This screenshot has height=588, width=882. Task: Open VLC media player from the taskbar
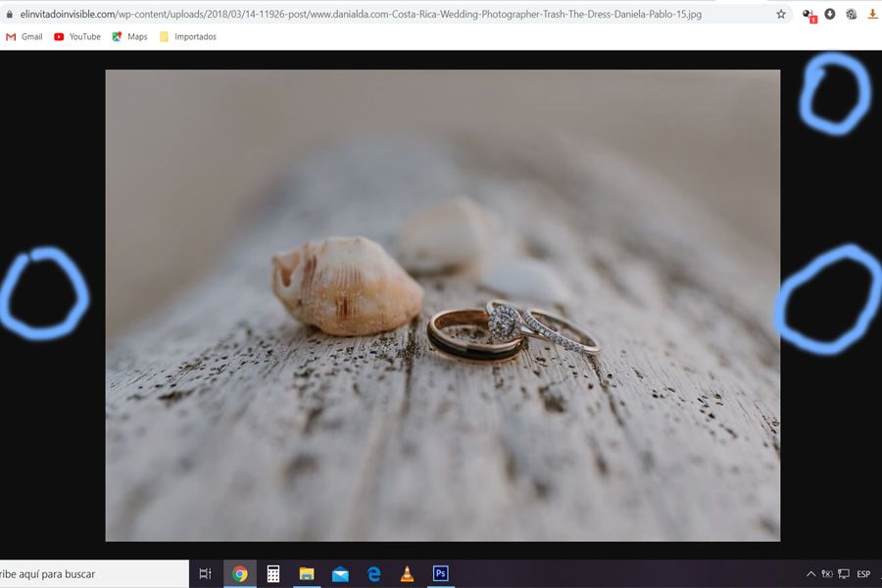coord(407,574)
